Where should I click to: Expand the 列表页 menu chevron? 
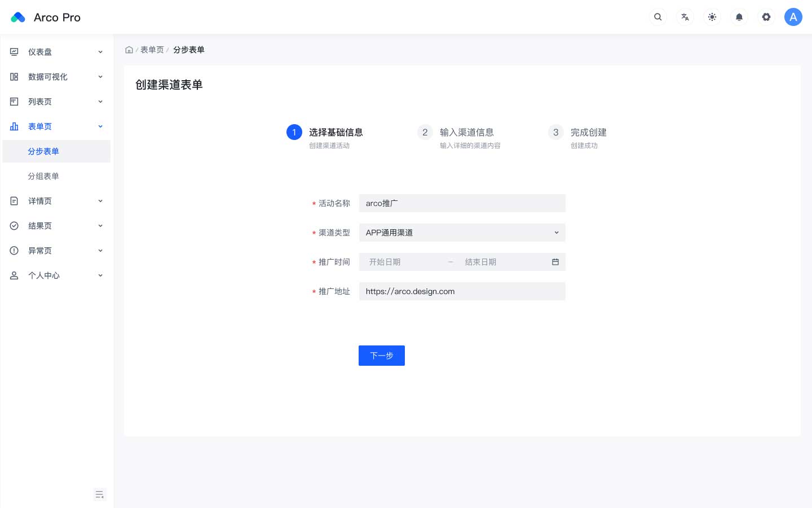click(100, 102)
